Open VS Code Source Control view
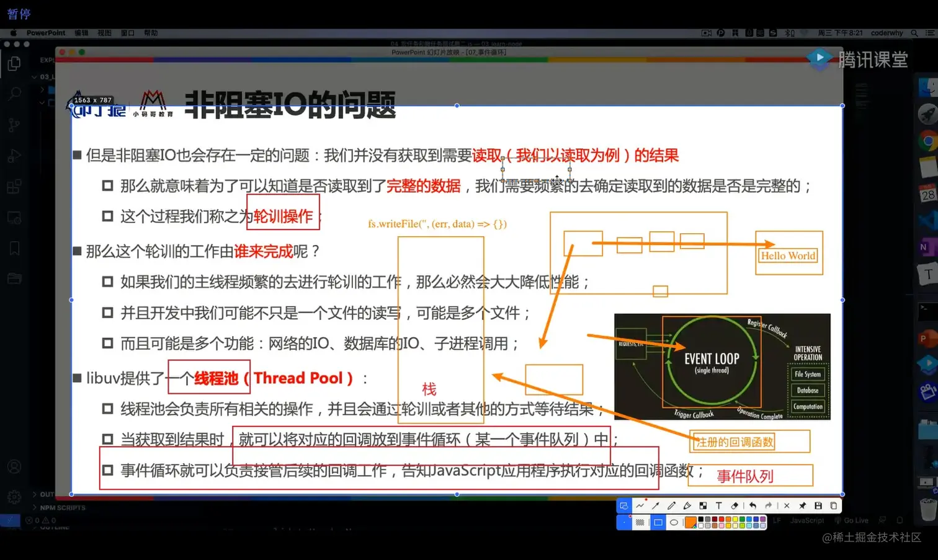938x560 pixels. pyautogui.click(x=14, y=125)
